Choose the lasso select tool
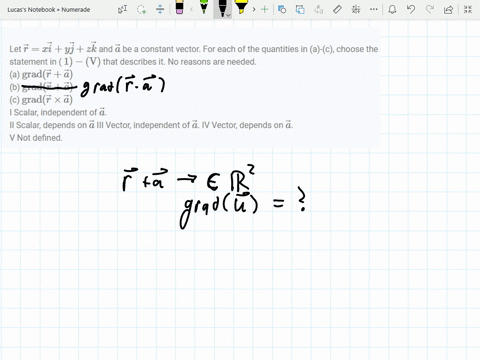 coord(141,9)
